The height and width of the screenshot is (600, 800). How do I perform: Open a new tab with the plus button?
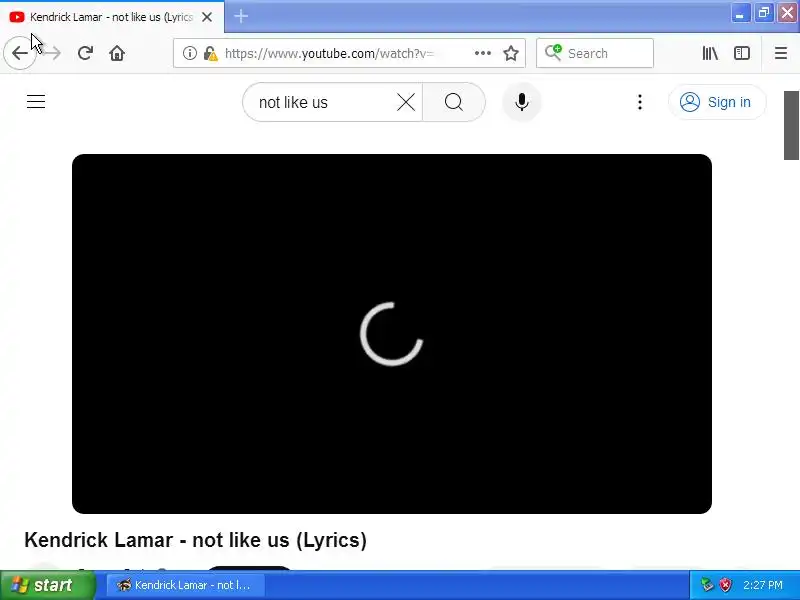coord(241,16)
